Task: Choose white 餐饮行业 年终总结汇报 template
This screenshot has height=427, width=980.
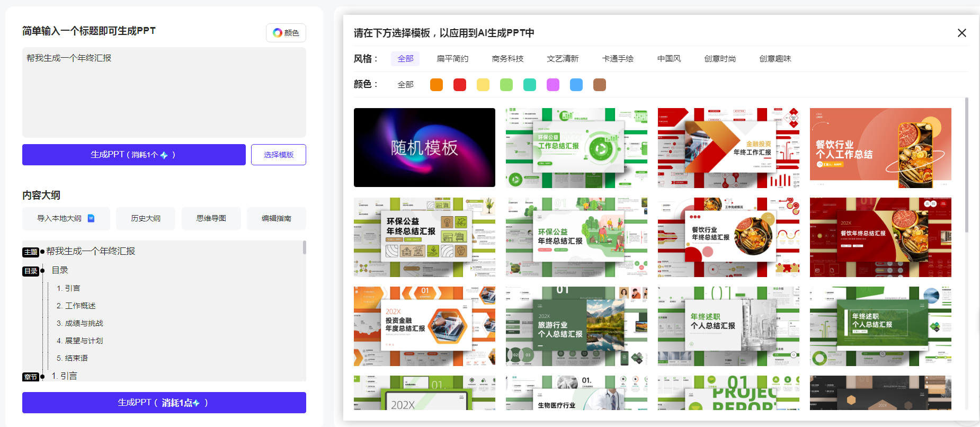Action: click(x=728, y=237)
